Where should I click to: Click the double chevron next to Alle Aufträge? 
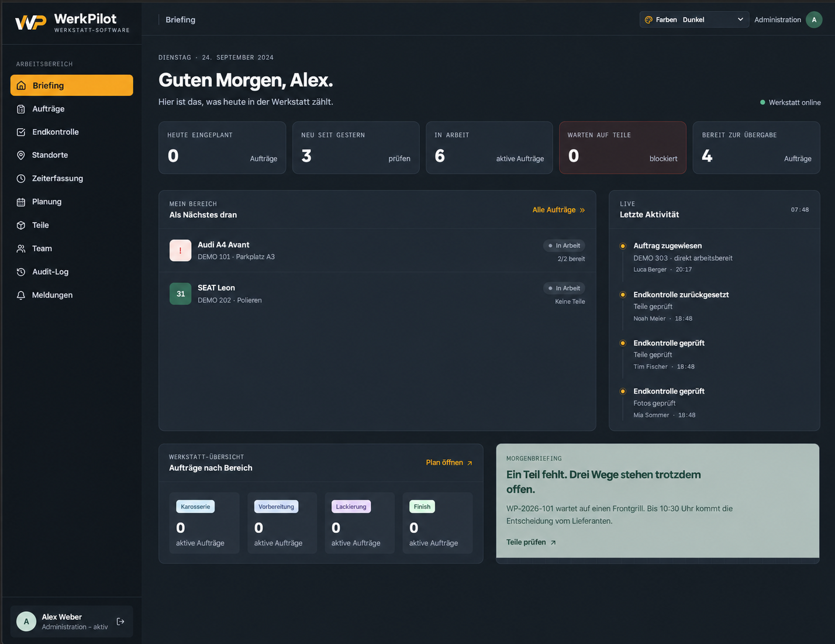point(582,210)
